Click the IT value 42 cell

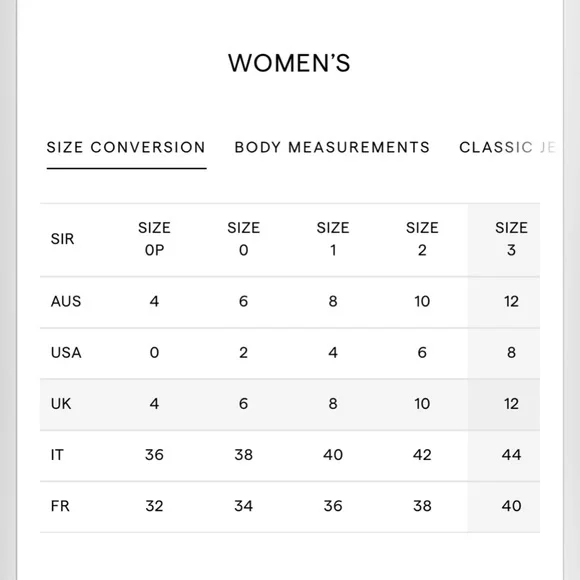[x=422, y=455]
